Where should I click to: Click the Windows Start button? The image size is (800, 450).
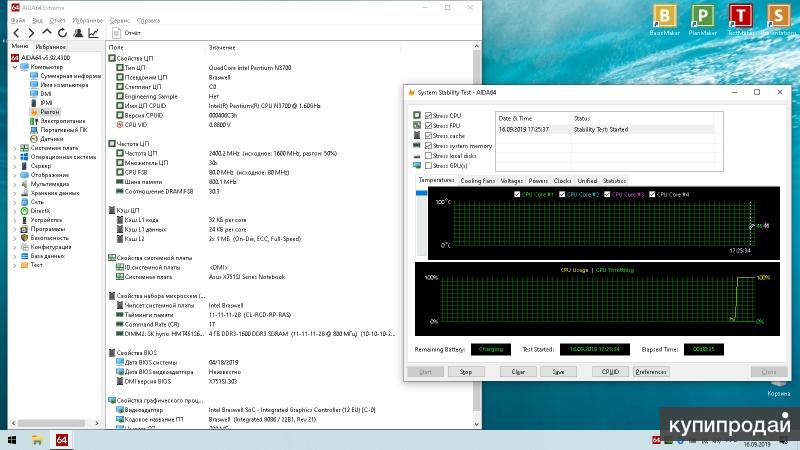[x=12, y=440]
